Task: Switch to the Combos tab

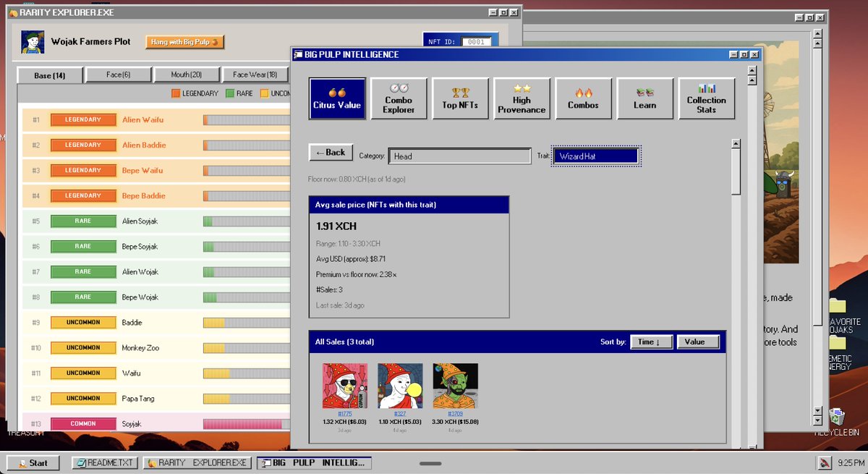Action: (583, 98)
